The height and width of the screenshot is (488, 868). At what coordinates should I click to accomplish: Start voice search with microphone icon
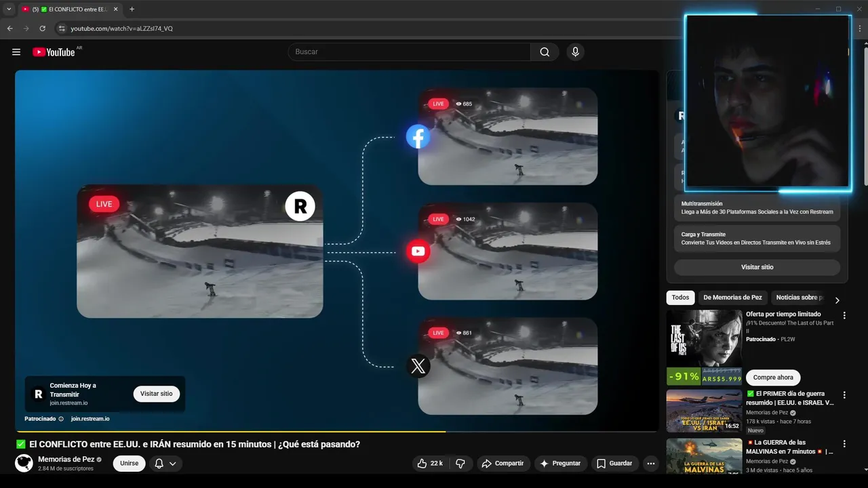(575, 52)
